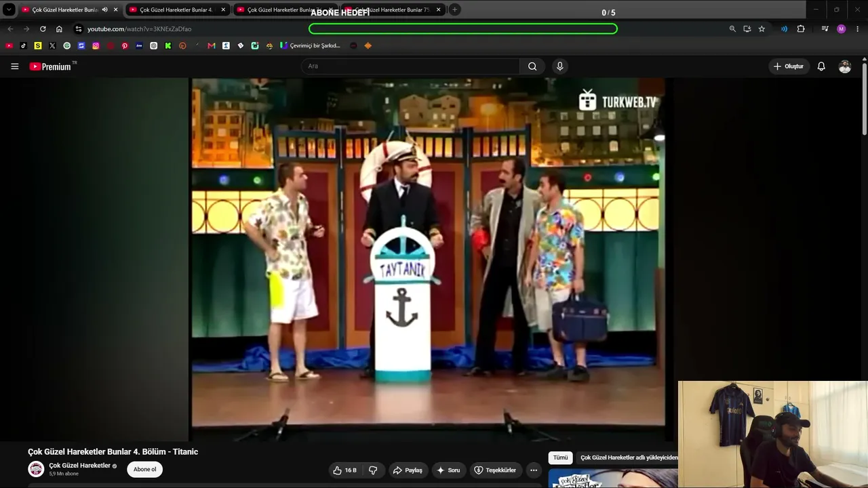The height and width of the screenshot is (488, 868).
Task: Open browser extensions puzzle icon
Action: pos(801,29)
